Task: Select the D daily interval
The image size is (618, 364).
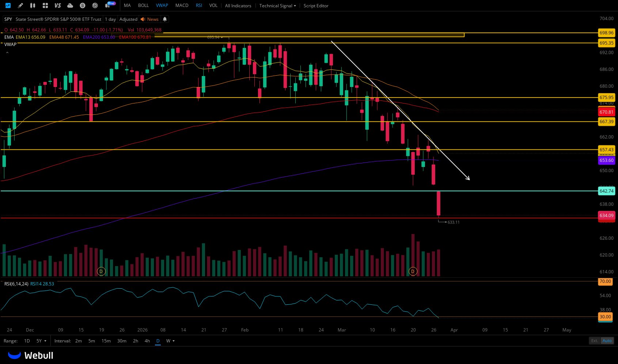Action: [158, 341]
